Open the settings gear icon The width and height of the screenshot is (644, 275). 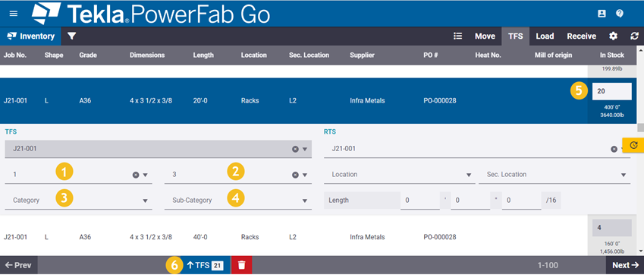[613, 36]
